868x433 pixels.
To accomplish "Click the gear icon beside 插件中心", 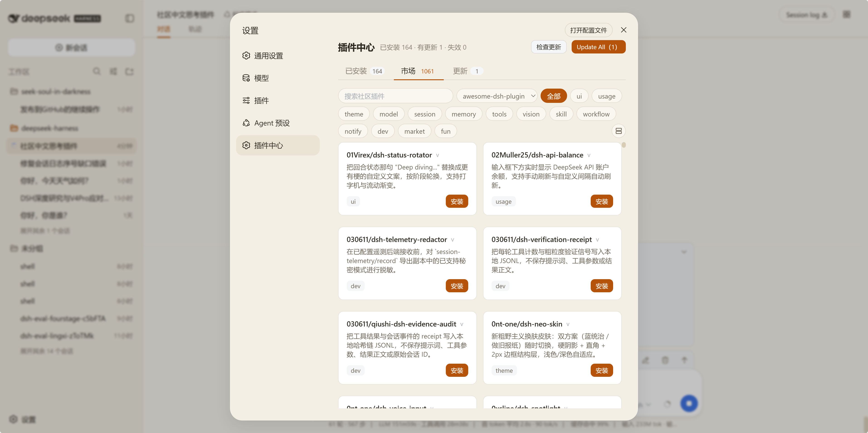I will pos(246,145).
